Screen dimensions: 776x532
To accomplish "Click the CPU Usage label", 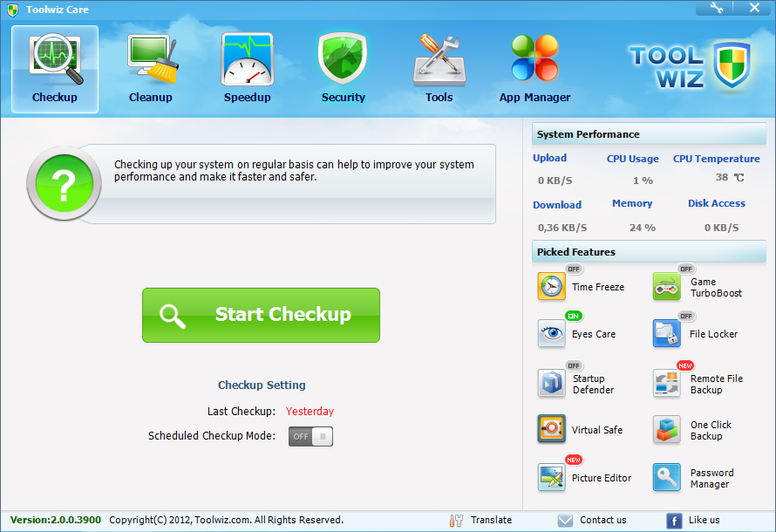I will coord(632,159).
